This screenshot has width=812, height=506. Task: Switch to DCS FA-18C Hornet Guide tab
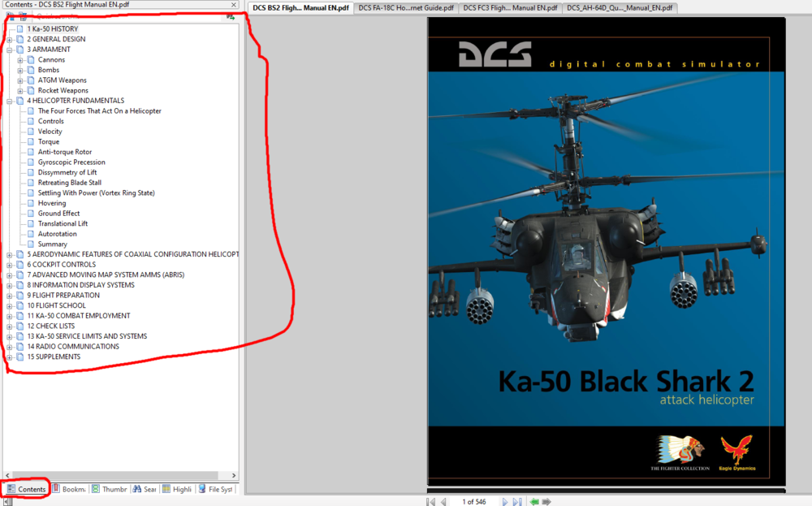click(x=406, y=8)
